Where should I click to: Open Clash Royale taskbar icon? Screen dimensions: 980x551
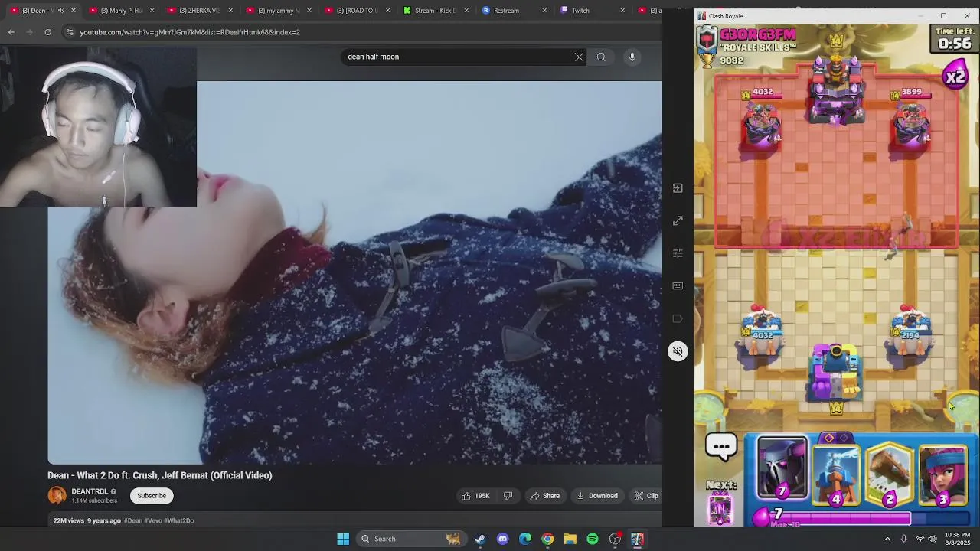(637, 539)
